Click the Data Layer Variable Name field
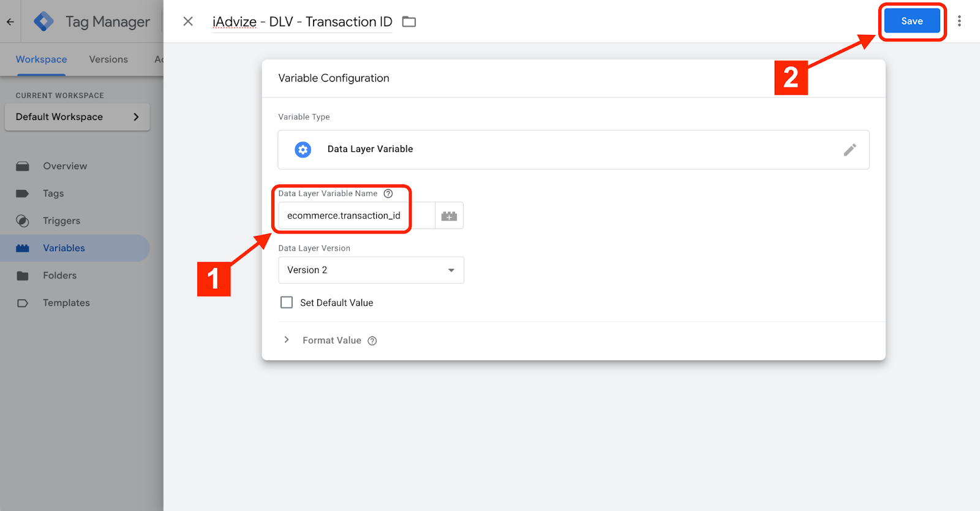This screenshot has height=511, width=980. 355,216
